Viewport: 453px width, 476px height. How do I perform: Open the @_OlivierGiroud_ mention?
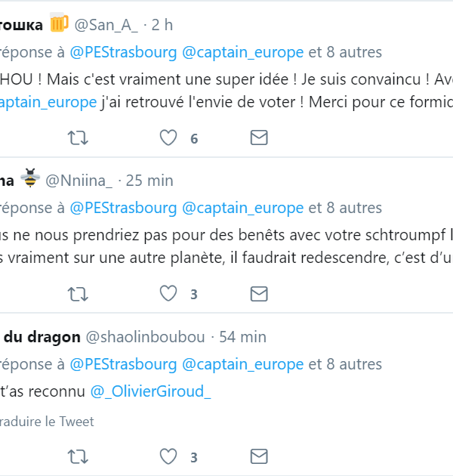151,391
